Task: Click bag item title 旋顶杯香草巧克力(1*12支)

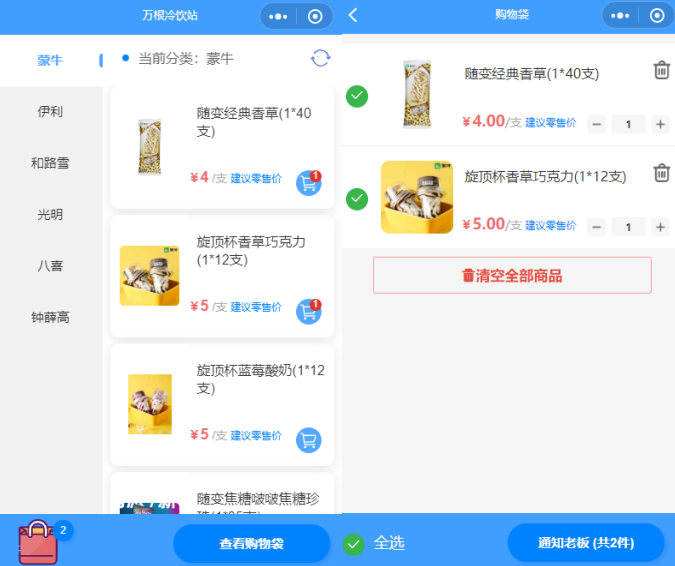Action: pos(545,176)
